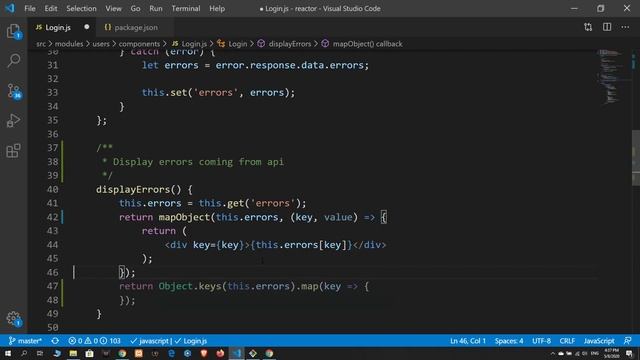
Task: Expand the modules breadcrumb
Action: 69,44
